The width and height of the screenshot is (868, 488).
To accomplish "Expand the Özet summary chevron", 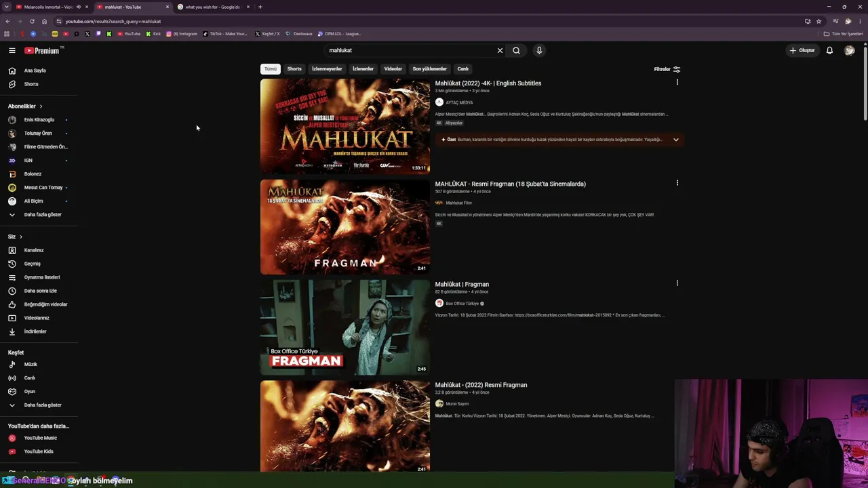I will [675, 140].
